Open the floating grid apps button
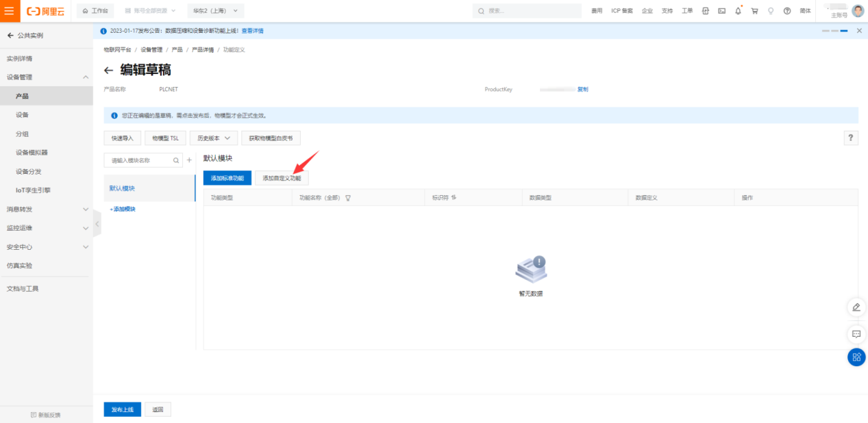868x423 pixels. click(x=856, y=357)
